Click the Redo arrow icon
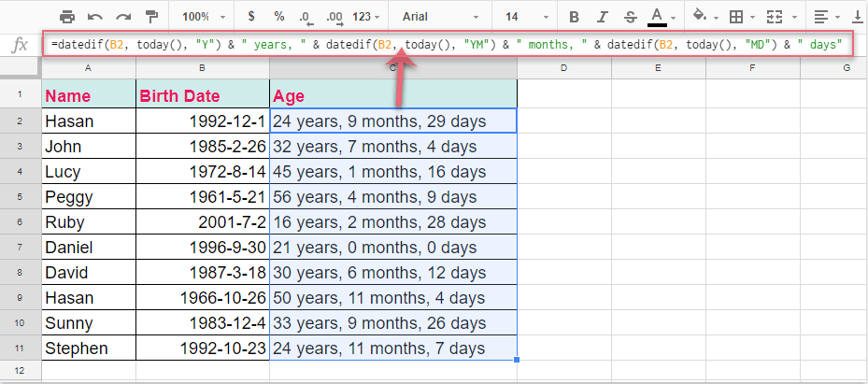Screen dimensions: 868x384 pos(123,17)
